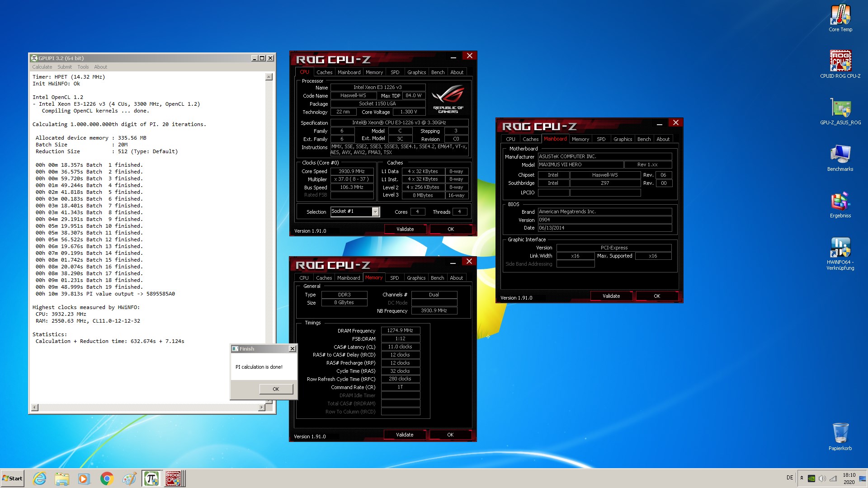This screenshot has width=868, height=488.
Task: Click the GPUPI horizontal scroll left arrow
Action: tap(35, 408)
